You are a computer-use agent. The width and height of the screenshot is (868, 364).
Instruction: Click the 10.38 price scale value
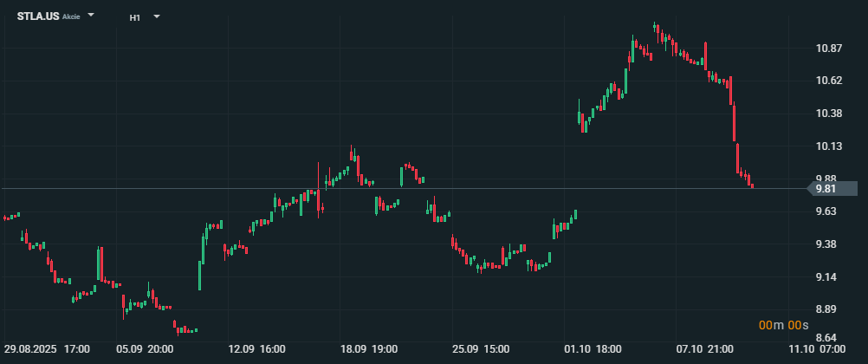tap(829, 114)
